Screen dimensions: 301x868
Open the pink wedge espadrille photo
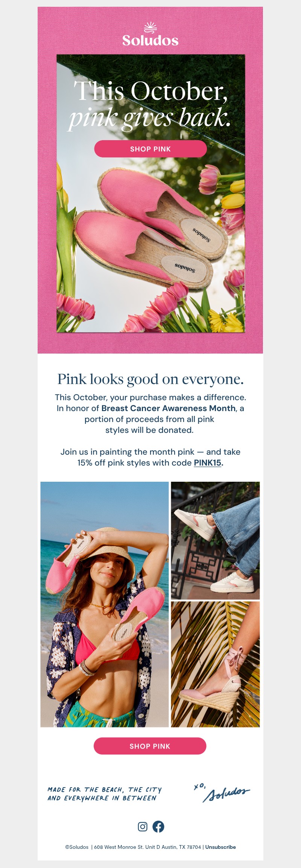(x=215, y=664)
